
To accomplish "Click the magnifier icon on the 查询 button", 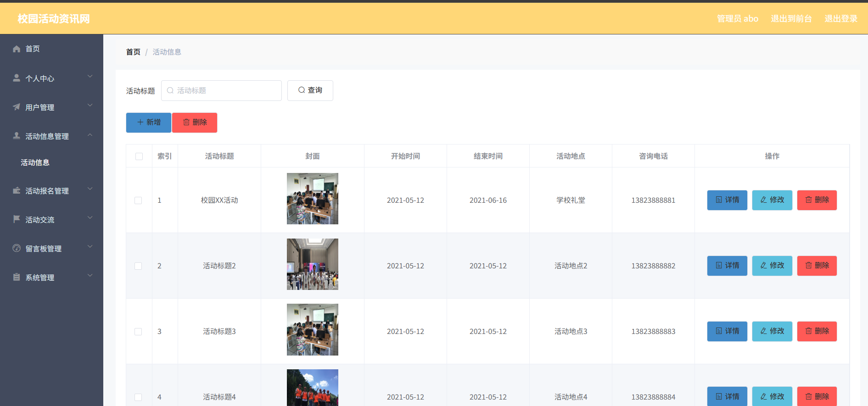I will tap(302, 90).
